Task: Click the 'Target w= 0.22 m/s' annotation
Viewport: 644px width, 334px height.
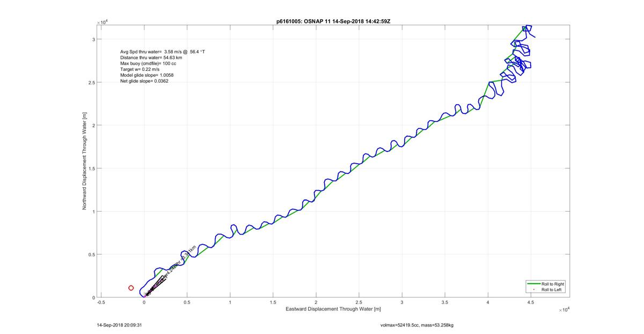Action: [140, 69]
